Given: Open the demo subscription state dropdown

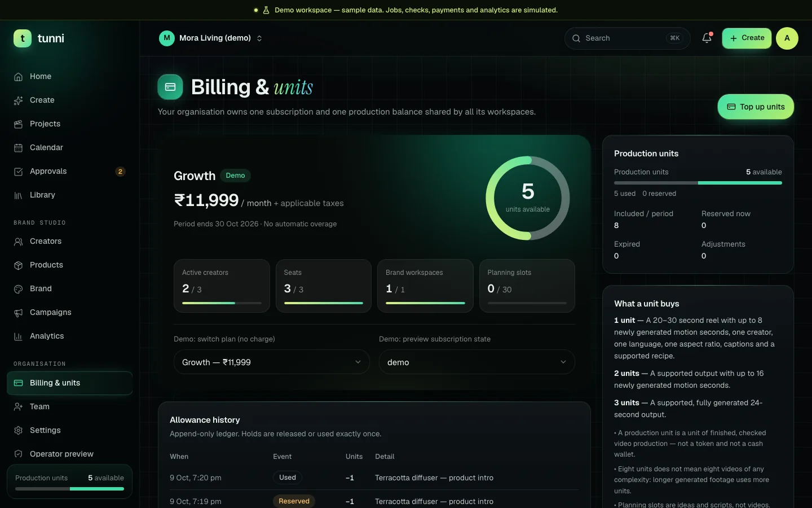Looking at the screenshot, I should pos(477,362).
